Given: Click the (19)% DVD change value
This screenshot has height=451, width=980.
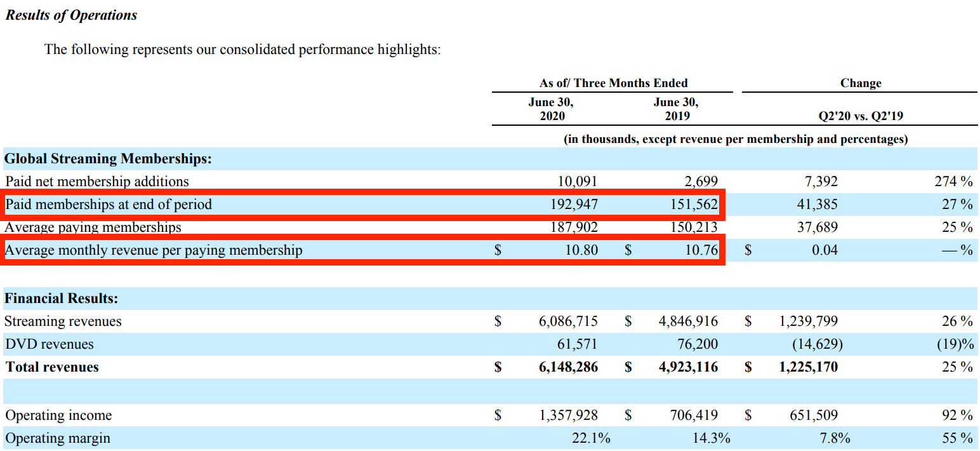Looking at the screenshot, I should coord(955,344).
